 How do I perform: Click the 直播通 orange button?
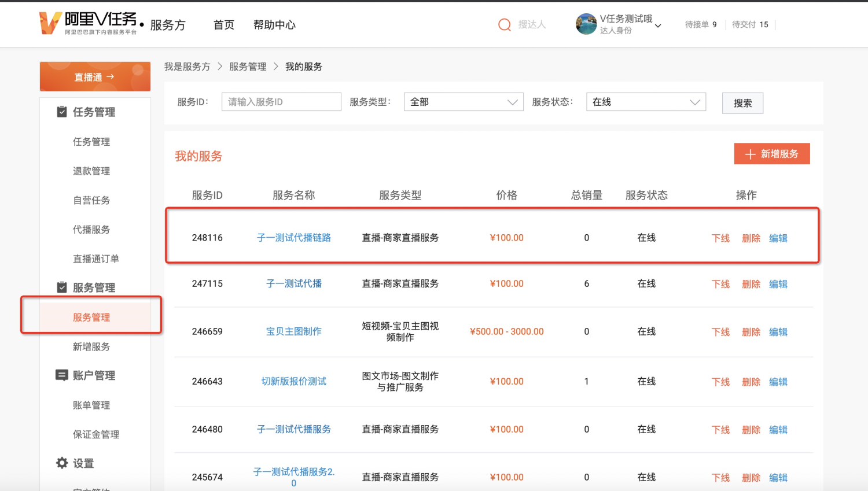tap(95, 76)
